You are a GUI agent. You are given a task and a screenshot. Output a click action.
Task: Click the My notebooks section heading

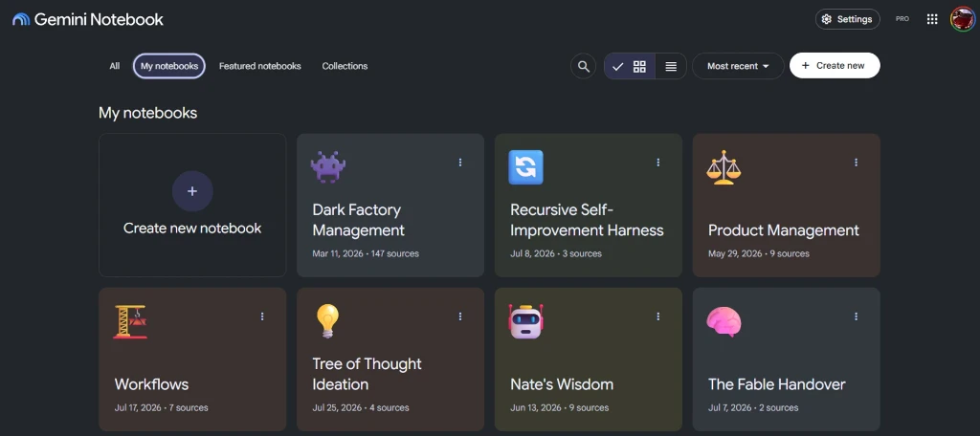pos(147,113)
